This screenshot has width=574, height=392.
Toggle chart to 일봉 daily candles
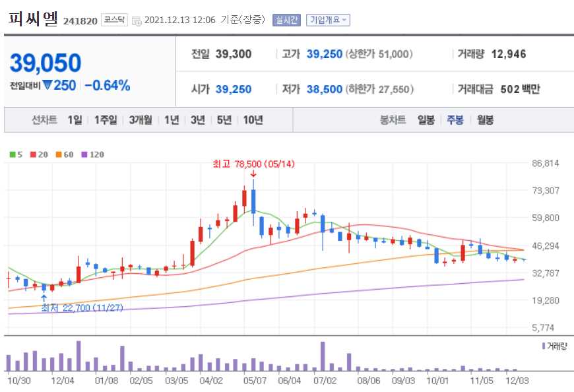point(426,120)
